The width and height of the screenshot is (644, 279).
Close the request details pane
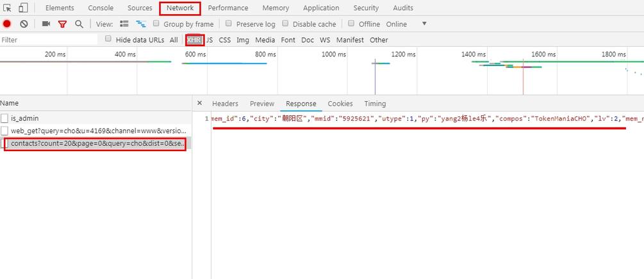point(199,103)
